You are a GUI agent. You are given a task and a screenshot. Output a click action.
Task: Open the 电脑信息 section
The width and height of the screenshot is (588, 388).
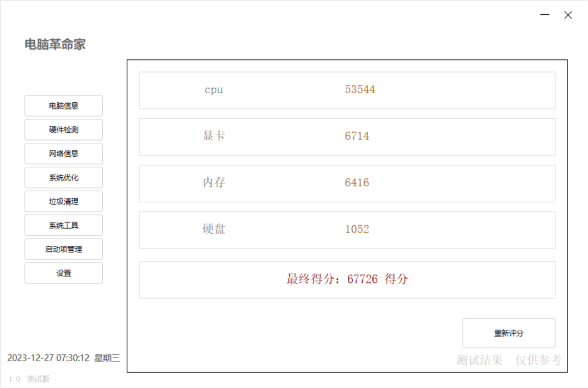tap(64, 106)
